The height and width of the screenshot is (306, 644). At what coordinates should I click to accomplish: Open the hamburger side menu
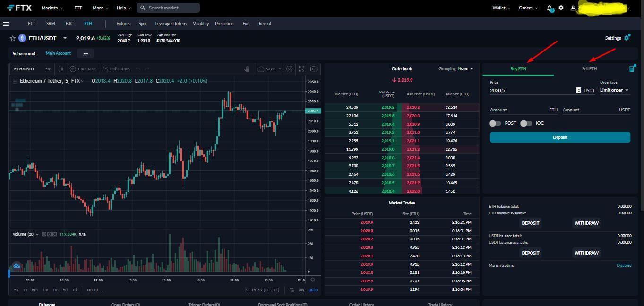coord(6,24)
